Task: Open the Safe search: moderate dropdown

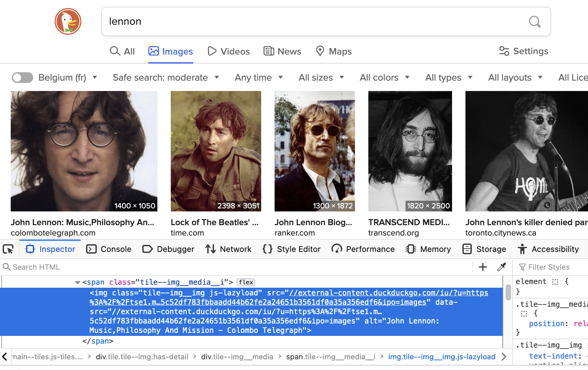Action: 166,78
